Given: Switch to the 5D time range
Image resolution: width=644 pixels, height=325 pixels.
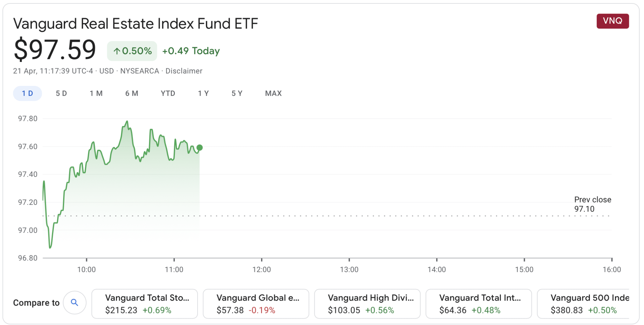Looking at the screenshot, I should pos(61,93).
